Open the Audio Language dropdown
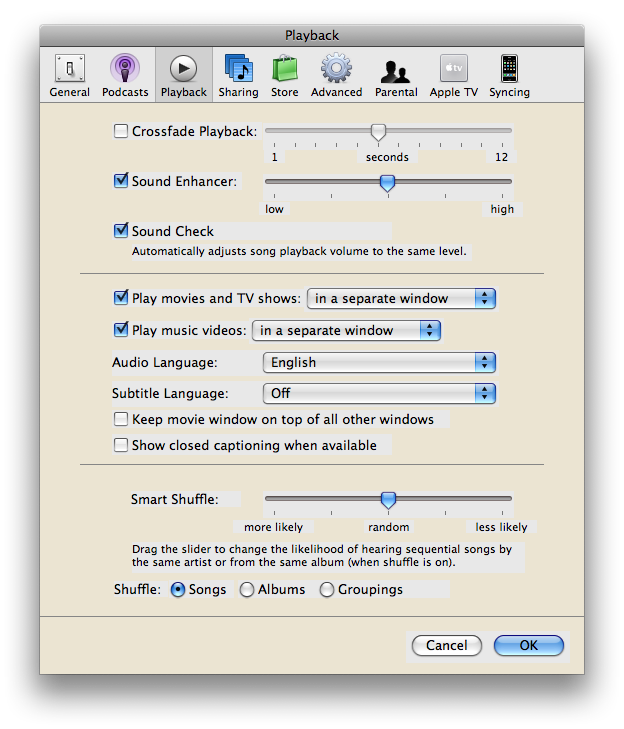 (379, 363)
